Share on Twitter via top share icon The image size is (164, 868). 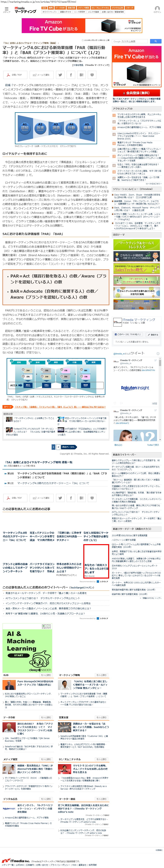[60, 75]
